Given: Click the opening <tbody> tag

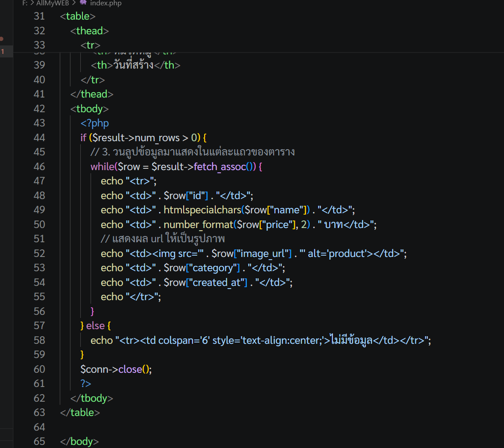Looking at the screenshot, I should pos(90,109).
